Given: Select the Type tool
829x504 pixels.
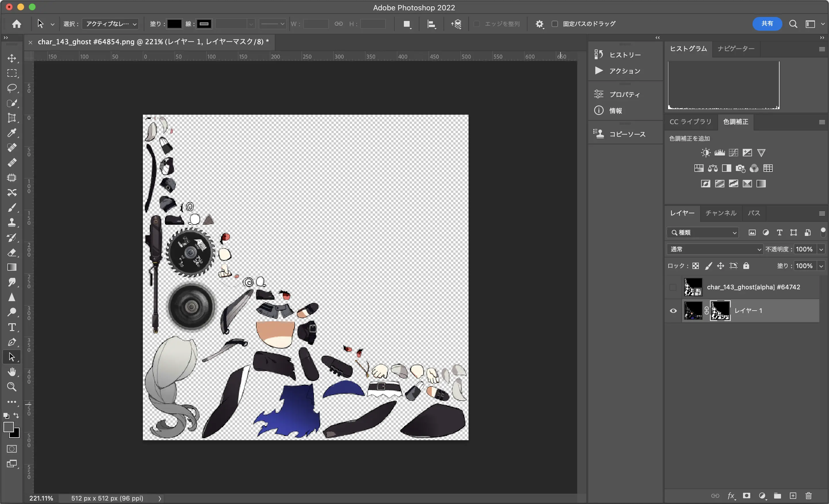Looking at the screenshot, I should click(x=12, y=327).
